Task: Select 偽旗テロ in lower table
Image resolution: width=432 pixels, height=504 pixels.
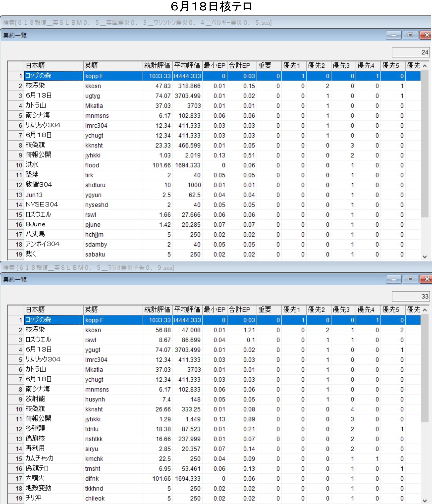Action: pyautogui.click(x=54, y=469)
